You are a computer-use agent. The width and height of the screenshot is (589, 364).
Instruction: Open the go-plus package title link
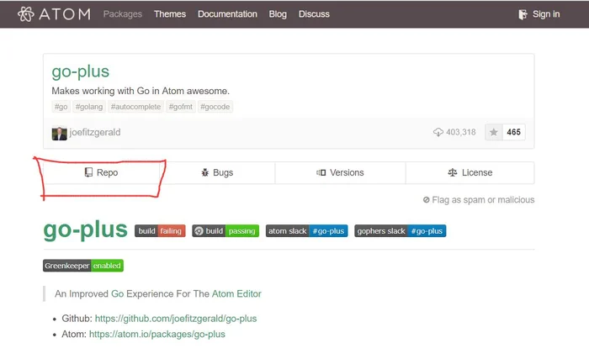tap(81, 71)
